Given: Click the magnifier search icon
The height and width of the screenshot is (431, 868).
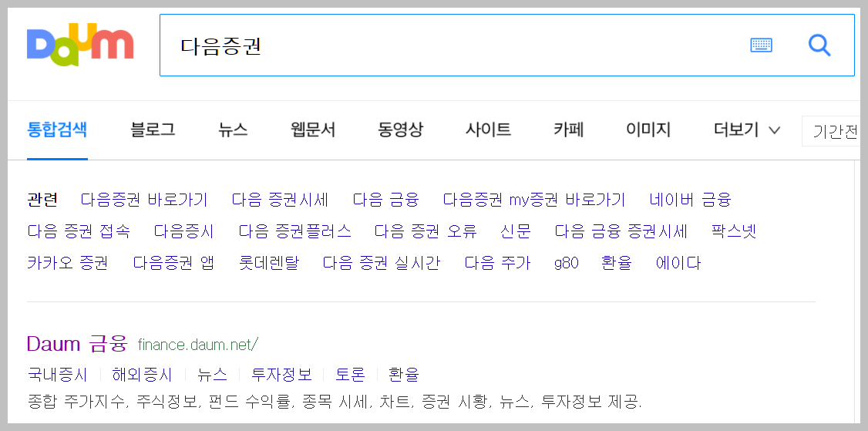Looking at the screenshot, I should click(819, 45).
